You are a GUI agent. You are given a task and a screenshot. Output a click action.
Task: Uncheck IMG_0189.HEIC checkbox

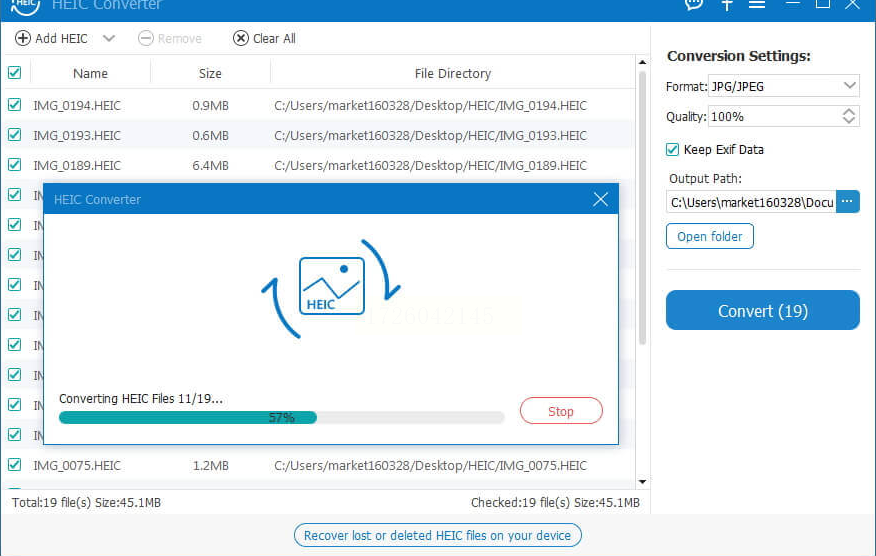point(15,165)
